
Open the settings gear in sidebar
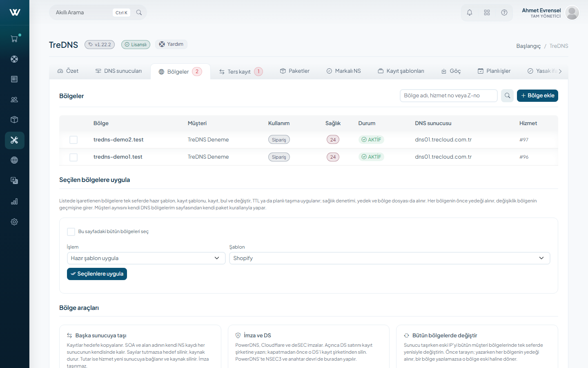click(x=14, y=222)
